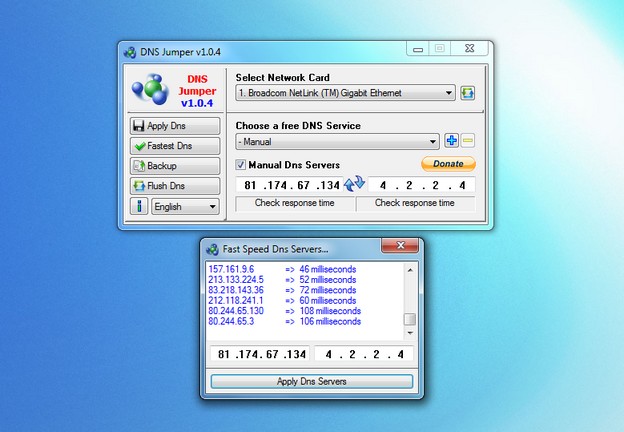The height and width of the screenshot is (432, 624).
Task: Refresh the network card list
Action: point(467,93)
